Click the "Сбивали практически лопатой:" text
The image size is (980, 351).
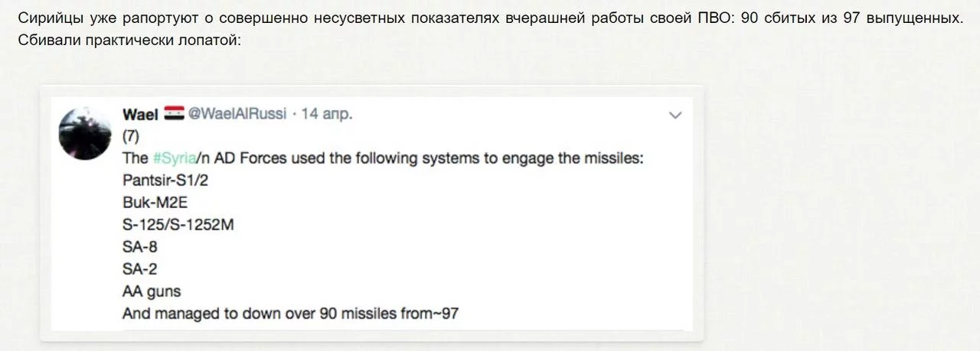tap(129, 39)
